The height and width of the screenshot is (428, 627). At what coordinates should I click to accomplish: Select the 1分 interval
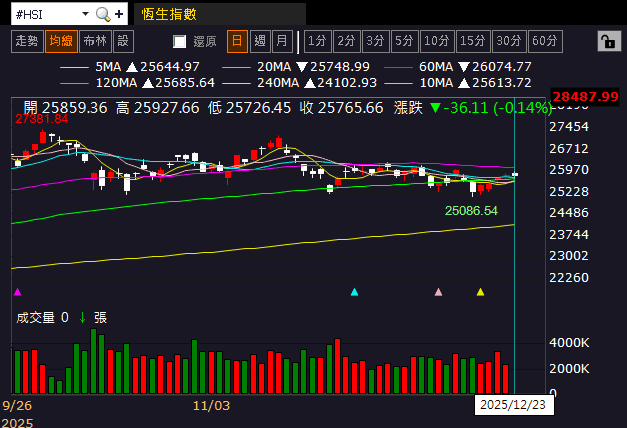coord(317,41)
